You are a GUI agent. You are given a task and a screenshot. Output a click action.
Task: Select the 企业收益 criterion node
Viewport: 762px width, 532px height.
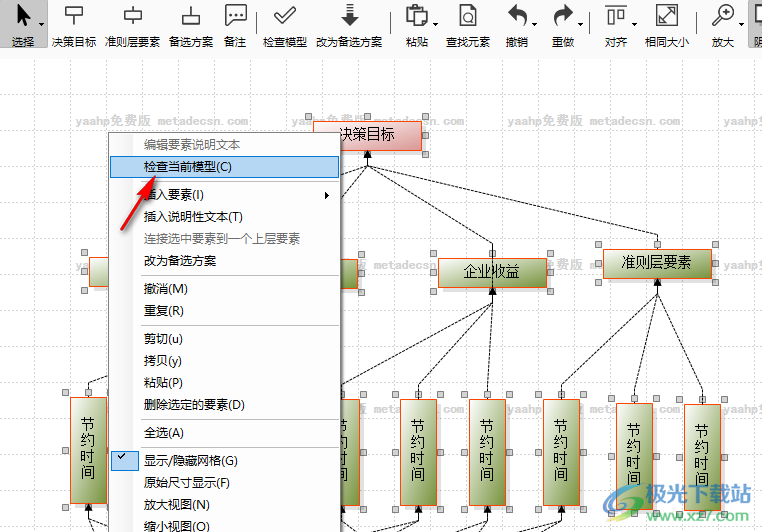pyautogui.click(x=492, y=273)
